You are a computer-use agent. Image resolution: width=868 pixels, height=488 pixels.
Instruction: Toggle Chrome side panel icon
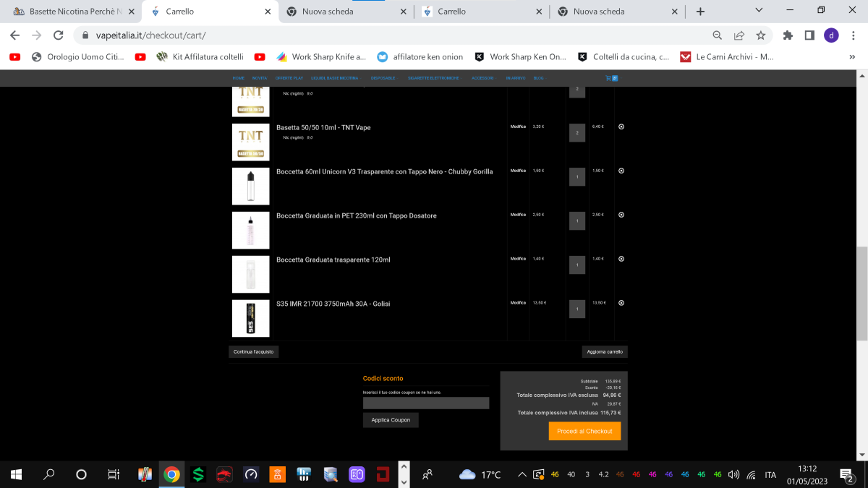809,35
